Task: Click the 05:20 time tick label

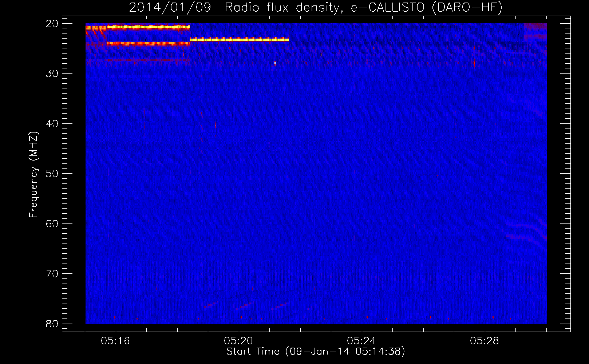Action: click(x=238, y=341)
